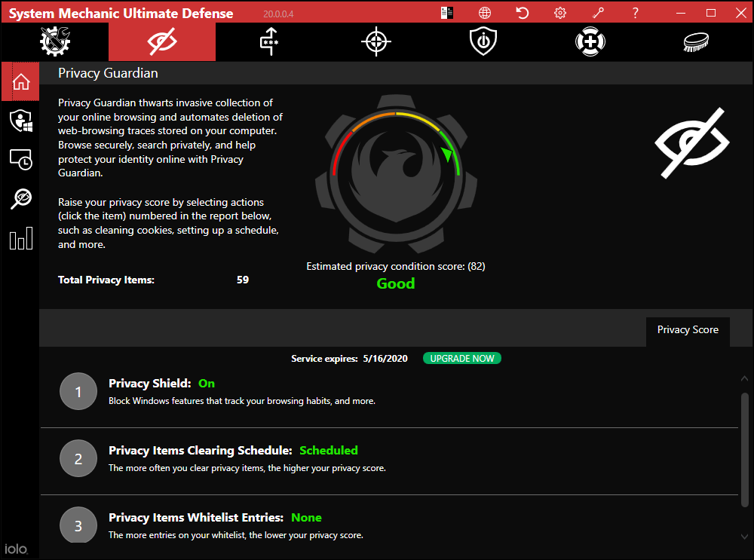Image resolution: width=754 pixels, height=560 pixels.
Task: Click the undo arrow icon in title bar
Action: coord(523,13)
